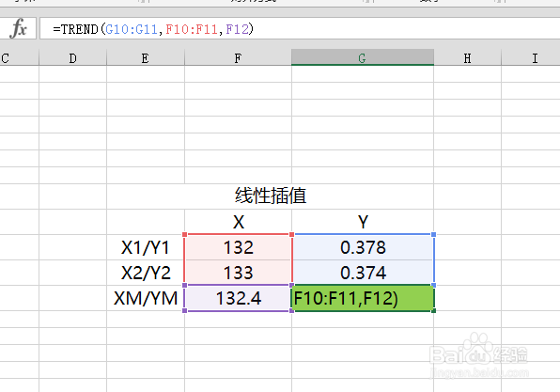Click G10:G11 reference in formula bar

[132, 29]
